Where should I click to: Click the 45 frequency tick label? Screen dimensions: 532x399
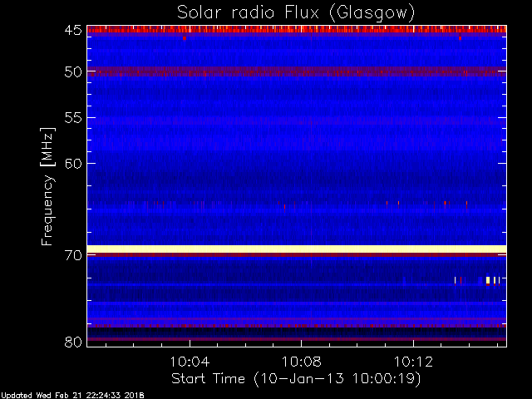(x=73, y=30)
